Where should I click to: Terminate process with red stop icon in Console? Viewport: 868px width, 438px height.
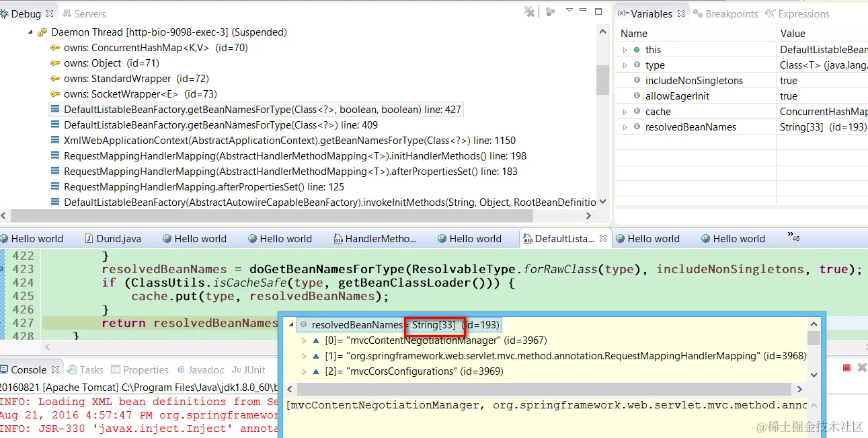point(847,368)
